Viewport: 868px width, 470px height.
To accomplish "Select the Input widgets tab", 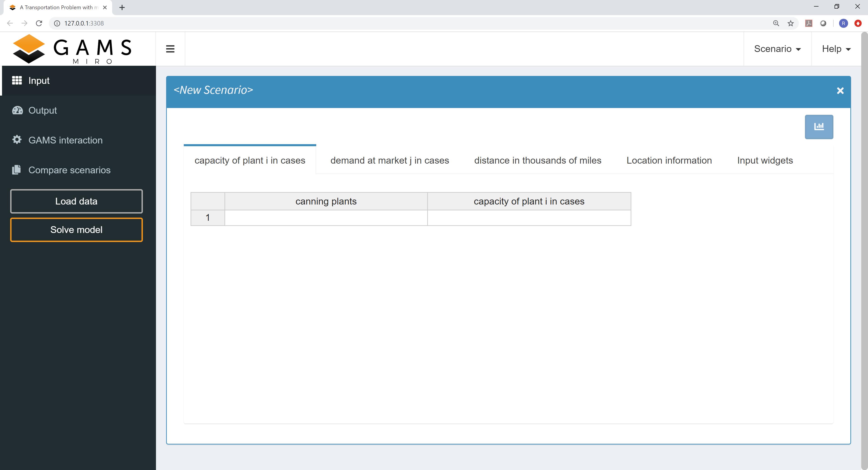I will 765,160.
